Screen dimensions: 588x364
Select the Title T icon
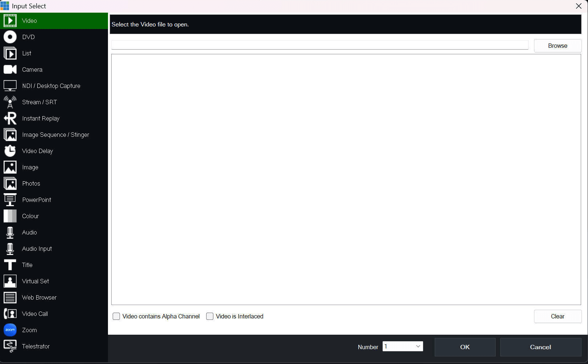tap(10, 265)
